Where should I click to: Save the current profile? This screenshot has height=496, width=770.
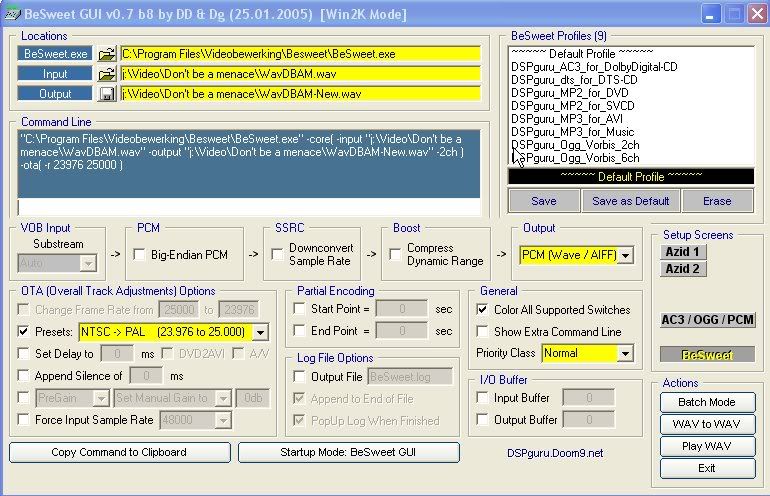click(544, 201)
